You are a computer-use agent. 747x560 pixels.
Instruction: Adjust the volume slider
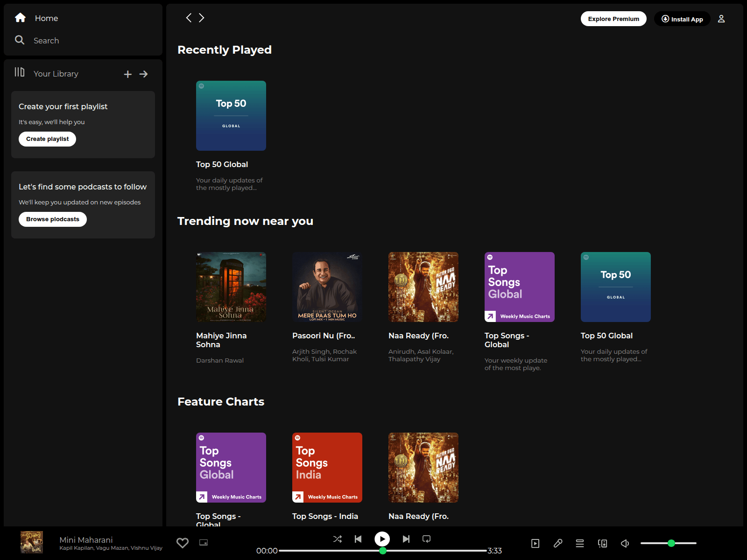click(x=668, y=543)
